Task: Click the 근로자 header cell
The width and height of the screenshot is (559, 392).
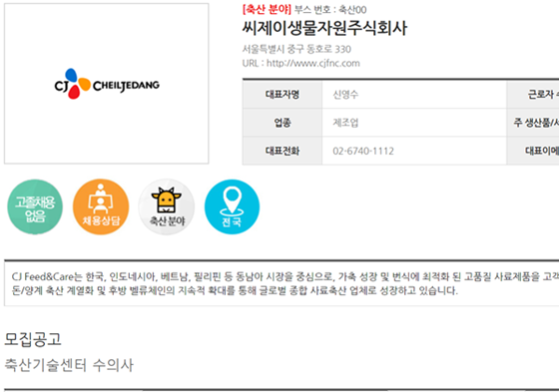Action: pyautogui.click(x=533, y=95)
